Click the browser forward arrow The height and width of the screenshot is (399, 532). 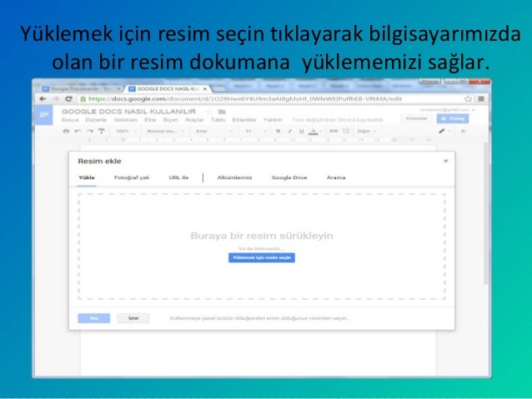coord(56,98)
